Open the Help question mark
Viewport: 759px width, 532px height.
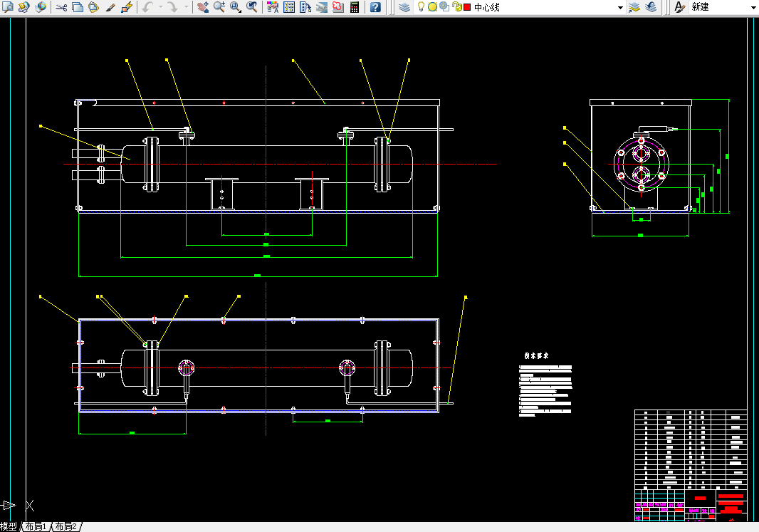coord(375,7)
